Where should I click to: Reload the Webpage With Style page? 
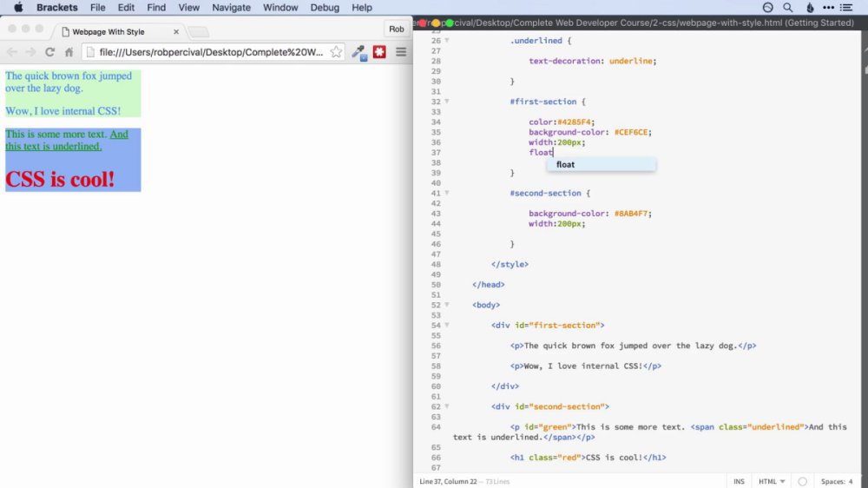pos(49,51)
